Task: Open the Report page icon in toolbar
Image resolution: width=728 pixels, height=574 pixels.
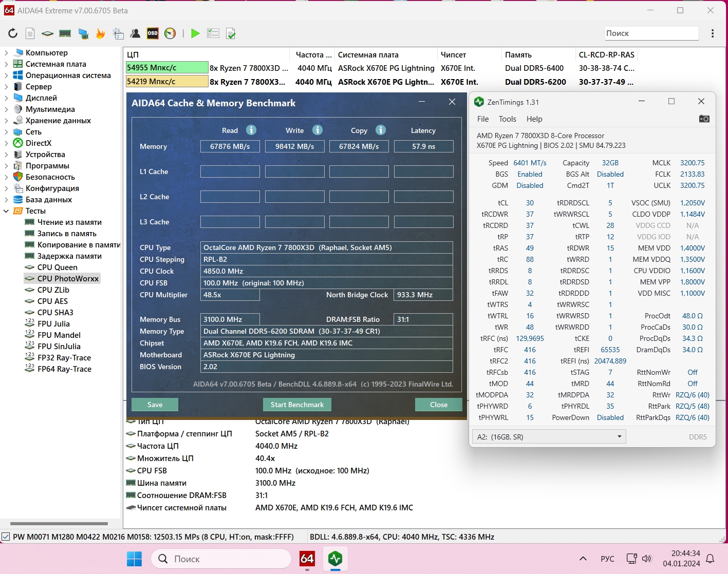Action: (30, 33)
